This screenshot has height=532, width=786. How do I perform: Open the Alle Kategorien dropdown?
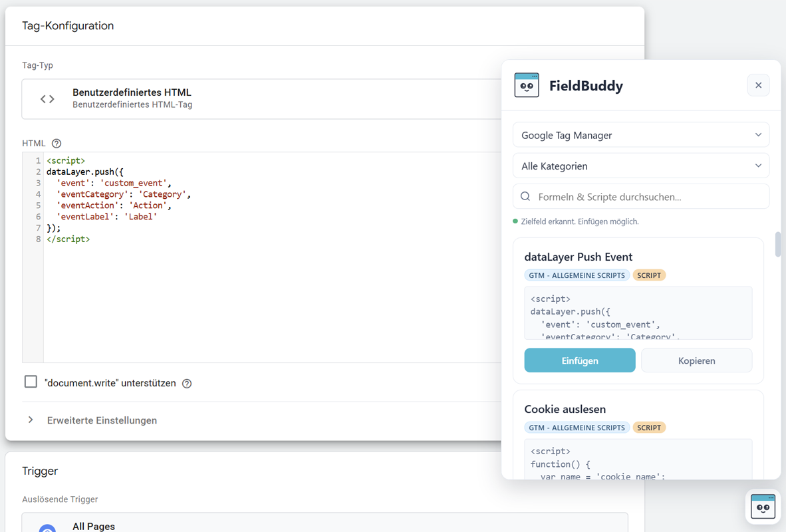coord(640,166)
